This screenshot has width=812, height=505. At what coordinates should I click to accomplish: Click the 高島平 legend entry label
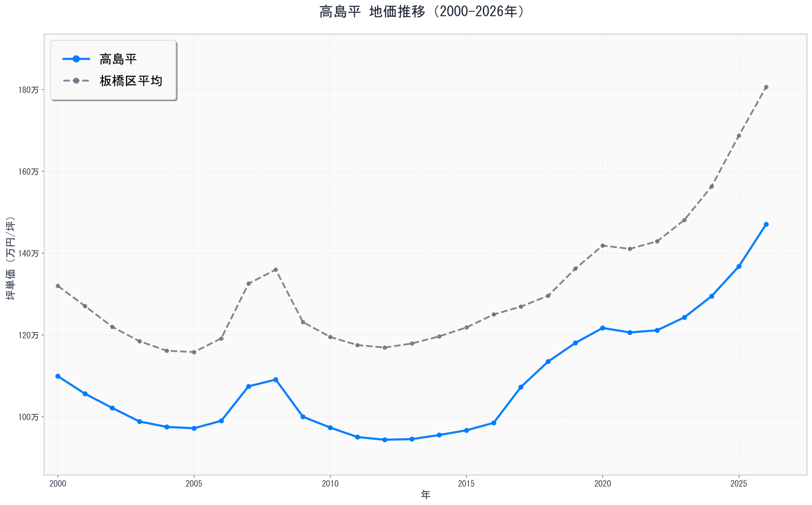point(118,59)
